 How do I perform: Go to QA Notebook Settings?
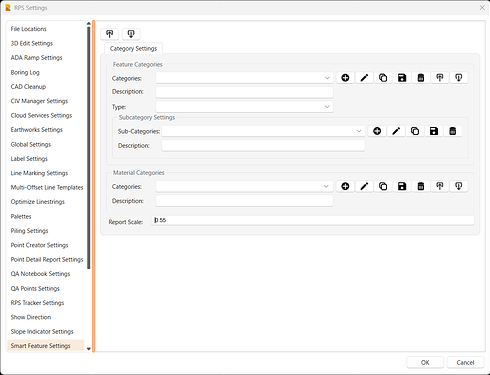tap(40, 274)
